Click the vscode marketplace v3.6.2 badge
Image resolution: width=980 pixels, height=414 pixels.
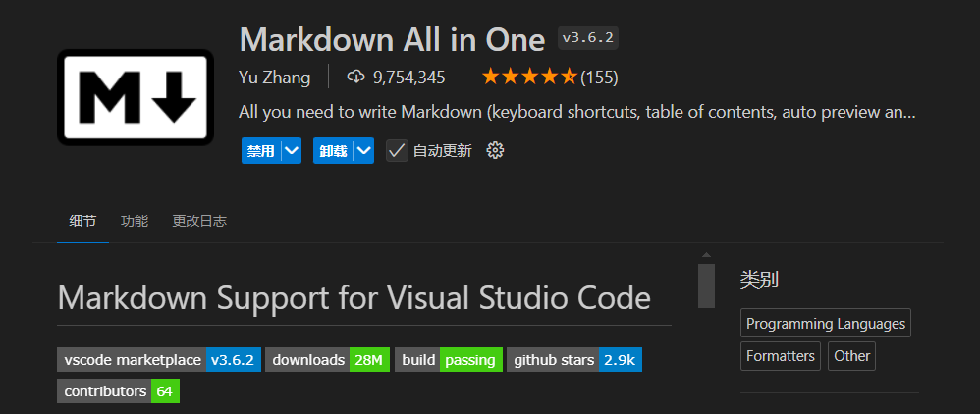point(159,360)
